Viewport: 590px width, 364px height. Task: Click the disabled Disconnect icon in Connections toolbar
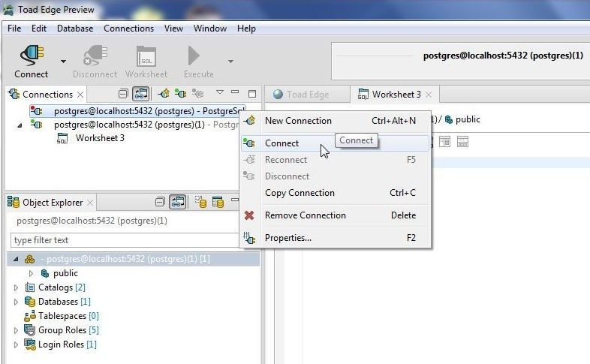tap(197, 93)
